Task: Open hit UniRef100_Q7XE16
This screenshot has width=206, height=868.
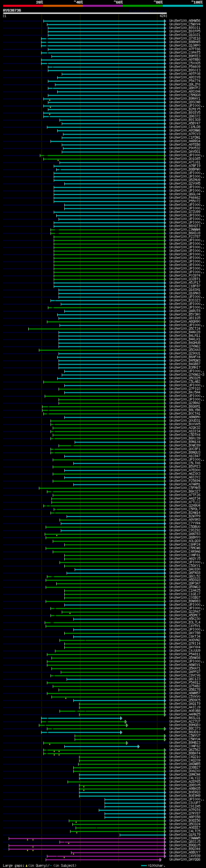Action: pyautogui.click(x=185, y=38)
